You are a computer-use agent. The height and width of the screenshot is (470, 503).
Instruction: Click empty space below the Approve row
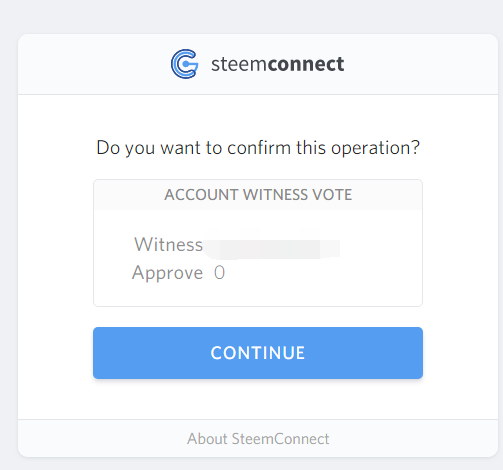pyautogui.click(x=258, y=294)
